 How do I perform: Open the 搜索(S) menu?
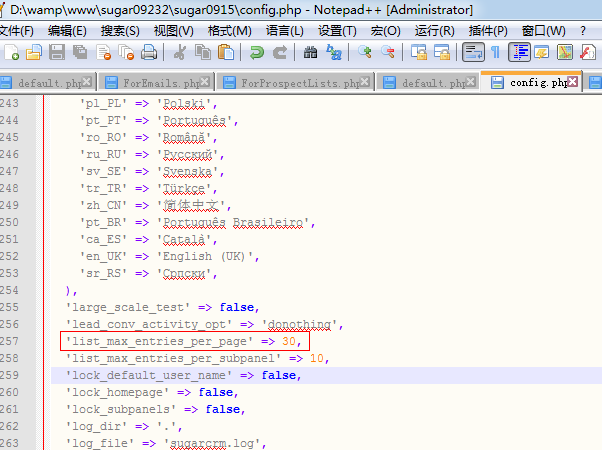point(120,30)
